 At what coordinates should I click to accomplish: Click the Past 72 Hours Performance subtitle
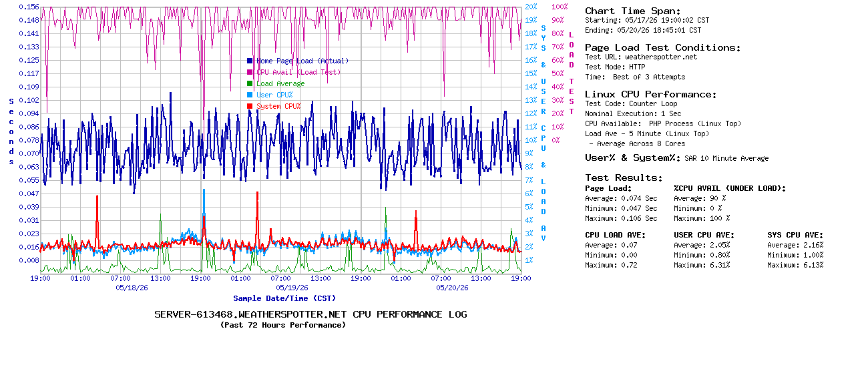(x=283, y=325)
